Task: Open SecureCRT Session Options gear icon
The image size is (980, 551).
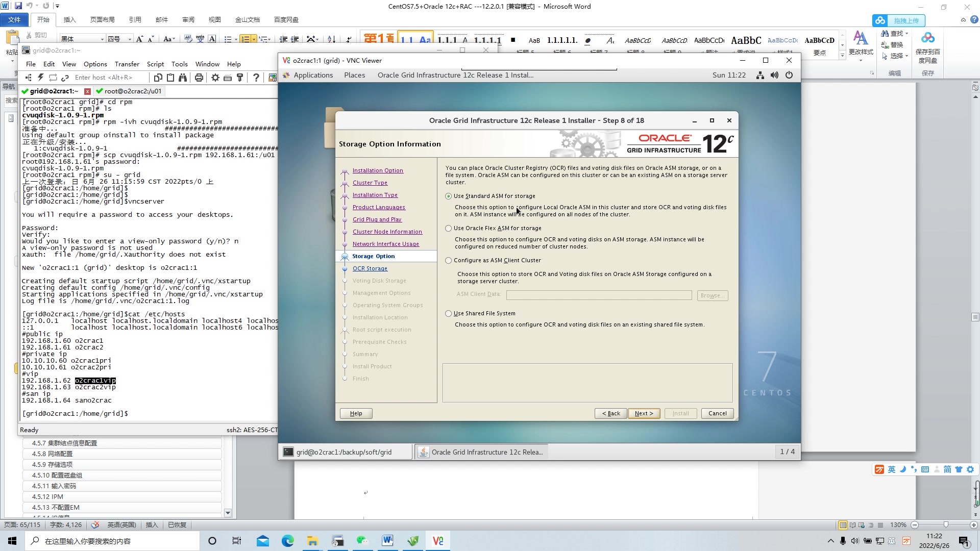Action: click(215, 78)
